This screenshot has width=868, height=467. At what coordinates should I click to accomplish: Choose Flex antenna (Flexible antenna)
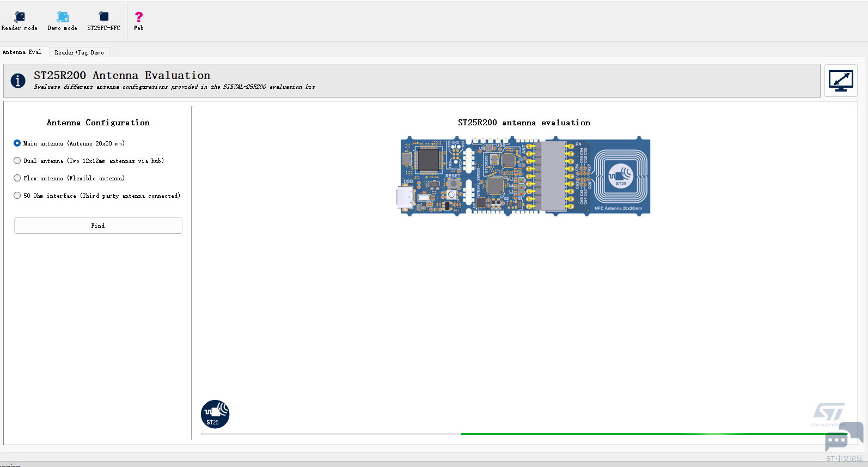coord(69,178)
